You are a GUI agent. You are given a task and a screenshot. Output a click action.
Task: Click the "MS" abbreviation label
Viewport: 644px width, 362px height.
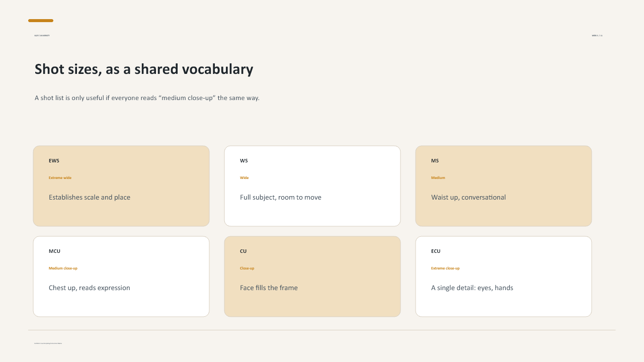[435, 161]
